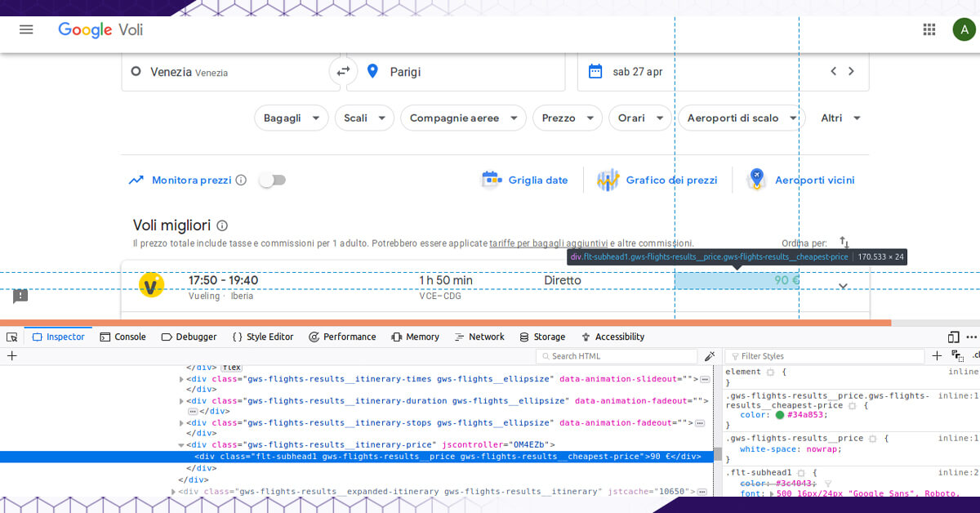Click the calendar icon in date field

point(595,71)
